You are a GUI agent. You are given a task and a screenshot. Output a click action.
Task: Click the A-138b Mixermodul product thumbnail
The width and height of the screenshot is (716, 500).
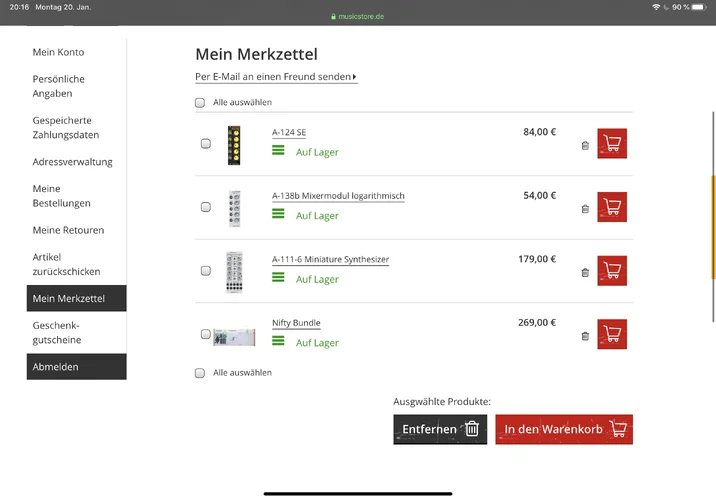click(234, 207)
